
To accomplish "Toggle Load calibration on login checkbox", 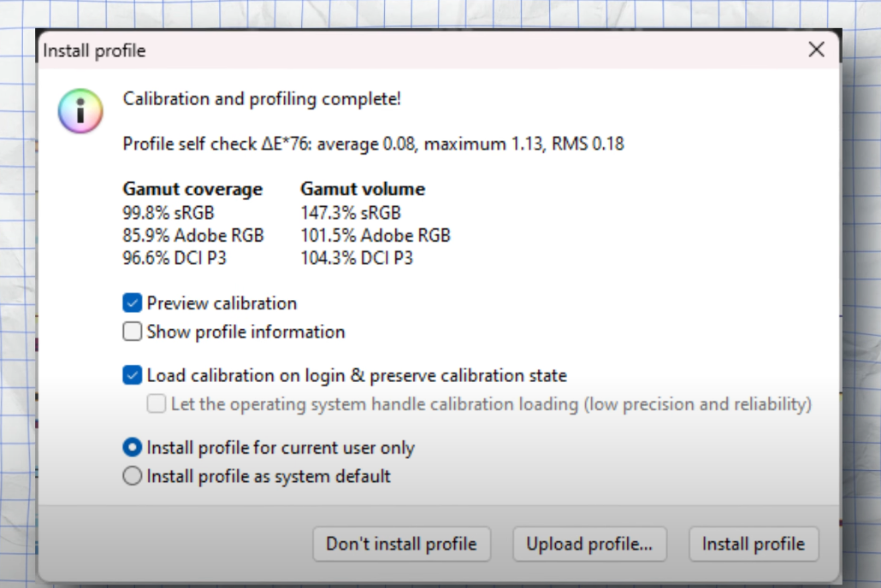I will point(132,375).
